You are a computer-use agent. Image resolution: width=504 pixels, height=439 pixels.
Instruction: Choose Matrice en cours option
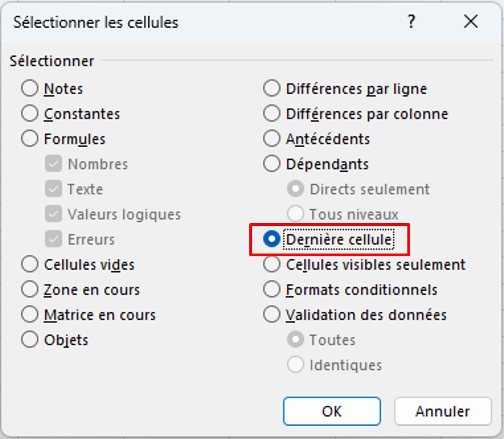coord(30,315)
